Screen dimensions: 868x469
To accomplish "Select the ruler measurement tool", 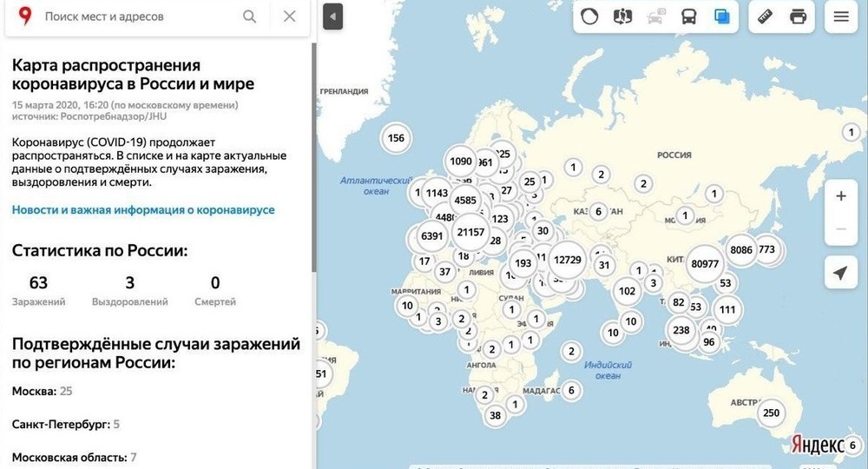I will (765, 17).
